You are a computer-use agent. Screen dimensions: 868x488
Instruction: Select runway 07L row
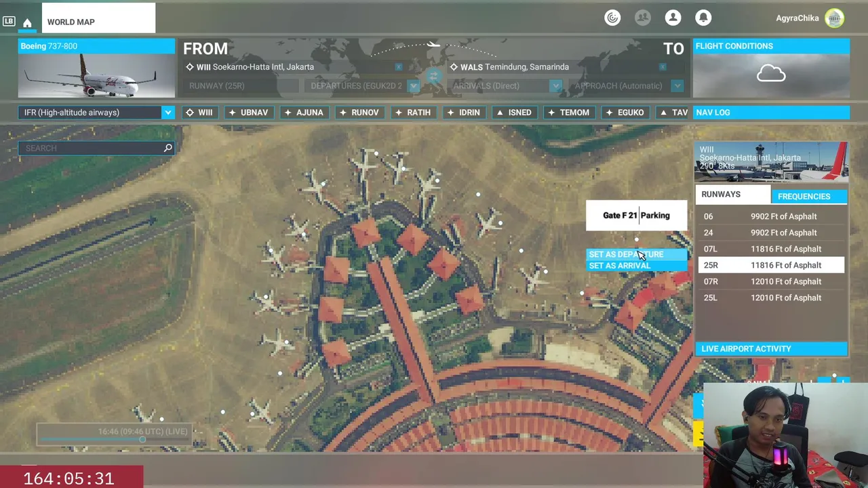[771, 249]
